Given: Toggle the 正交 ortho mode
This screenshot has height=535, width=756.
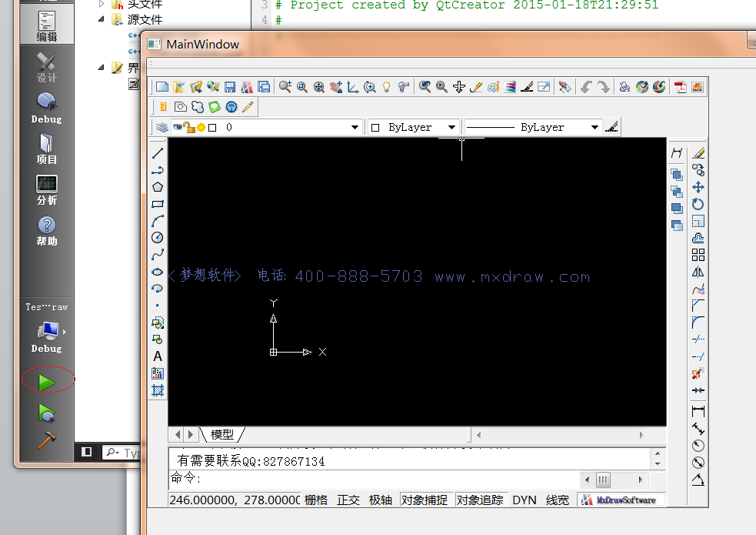Looking at the screenshot, I should point(348,500).
